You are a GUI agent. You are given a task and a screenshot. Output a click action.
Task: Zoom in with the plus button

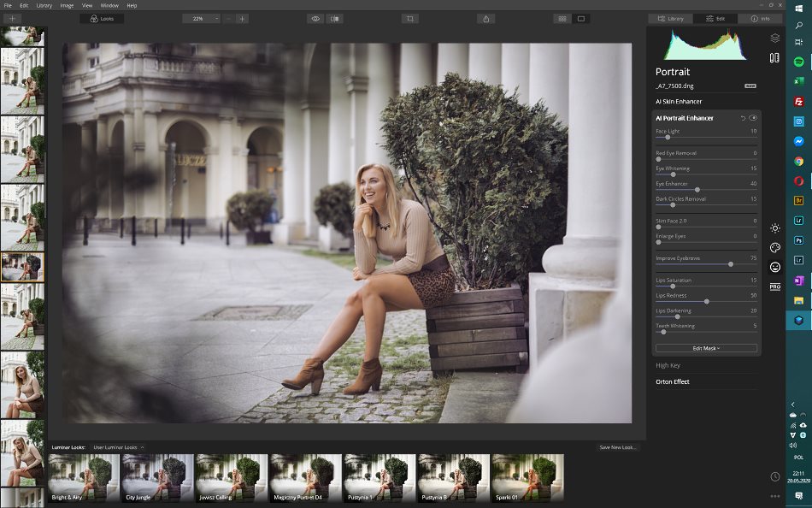click(x=242, y=19)
